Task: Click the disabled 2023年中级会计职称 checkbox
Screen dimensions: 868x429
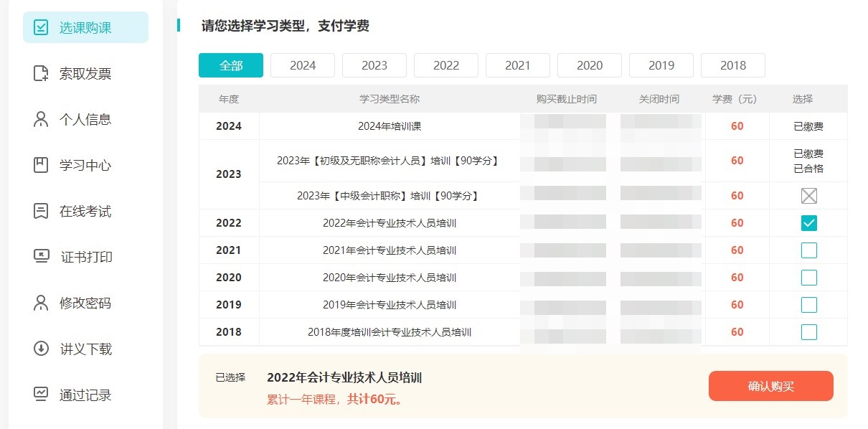Action: [x=809, y=196]
